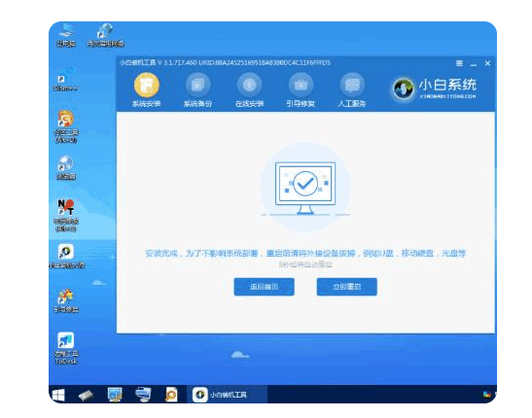Open the 在线安装 (Online Install) tab
Screen dimensions: 532x418
249,90
